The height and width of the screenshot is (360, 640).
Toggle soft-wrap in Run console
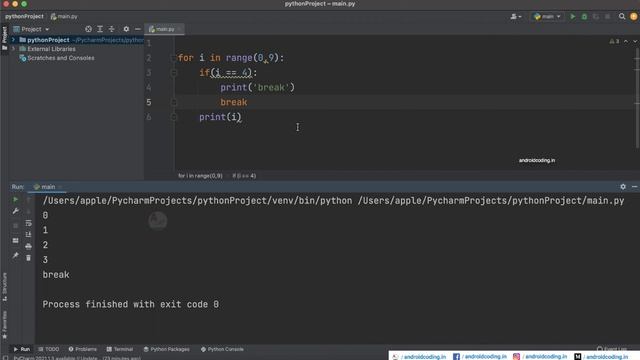28,223
